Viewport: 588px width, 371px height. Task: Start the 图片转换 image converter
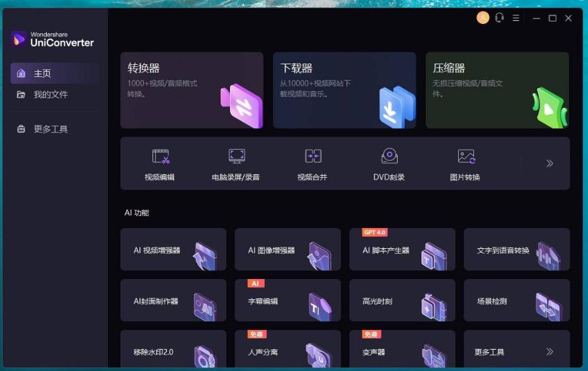[x=466, y=163]
